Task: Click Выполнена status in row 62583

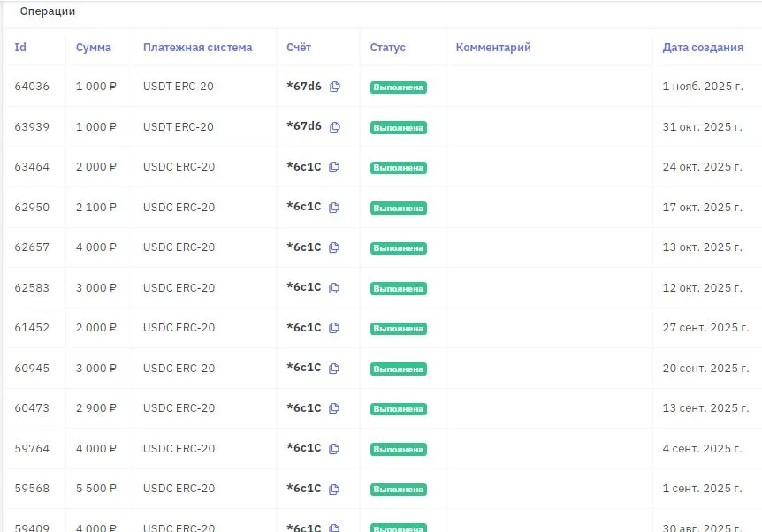Action: coord(399,289)
